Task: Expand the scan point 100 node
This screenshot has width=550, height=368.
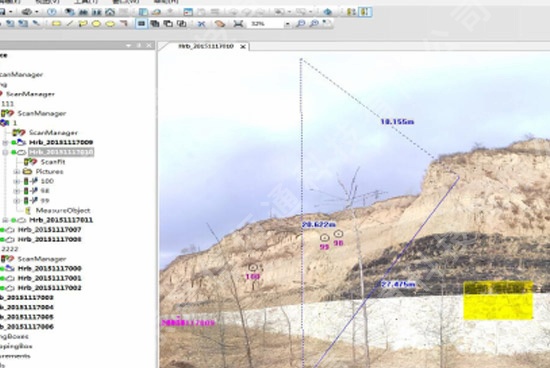Action: 16,181
